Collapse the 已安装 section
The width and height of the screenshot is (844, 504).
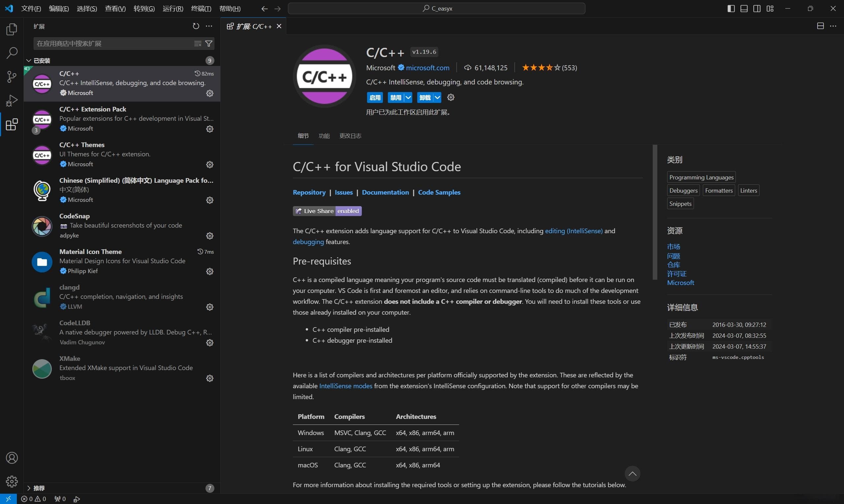click(x=122, y=60)
